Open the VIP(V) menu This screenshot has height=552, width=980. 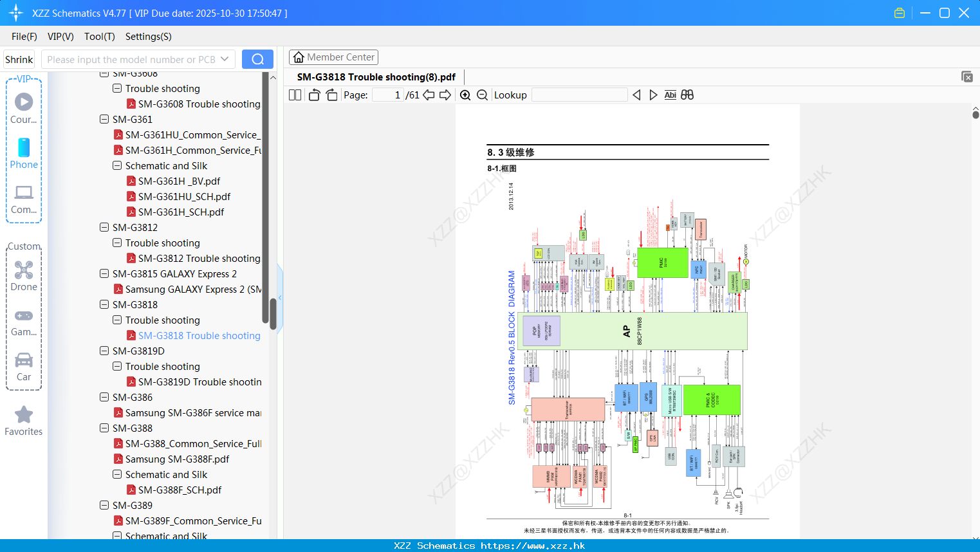click(x=60, y=36)
